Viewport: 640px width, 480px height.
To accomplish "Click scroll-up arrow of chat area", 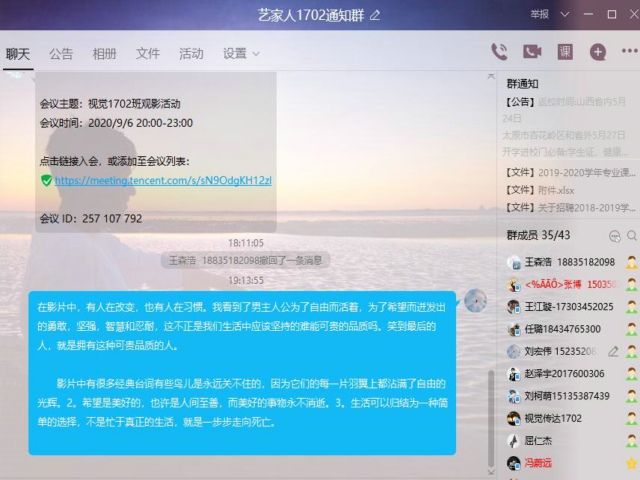I will (x=491, y=76).
